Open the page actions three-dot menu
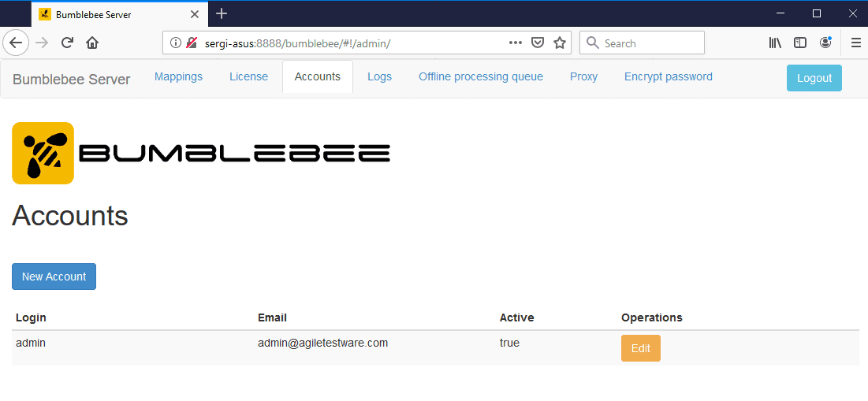This screenshot has height=401, width=868. click(516, 43)
